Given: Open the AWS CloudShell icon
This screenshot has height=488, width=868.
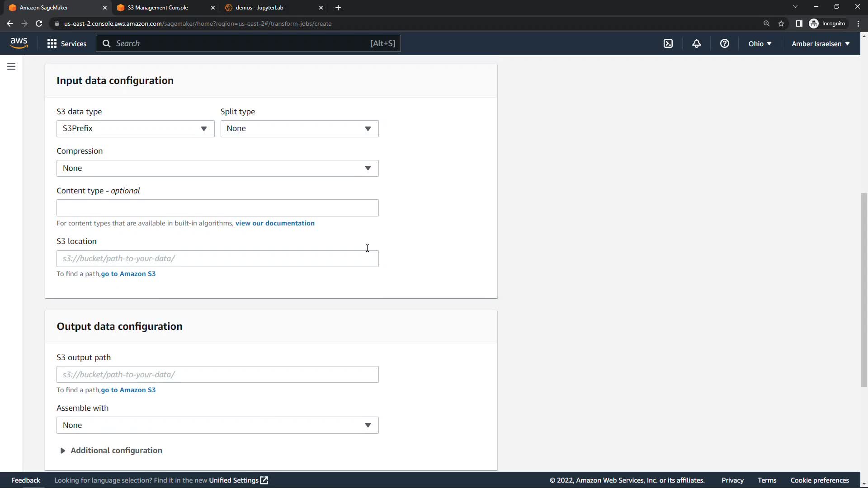Looking at the screenshot, I should pos(668,43).
